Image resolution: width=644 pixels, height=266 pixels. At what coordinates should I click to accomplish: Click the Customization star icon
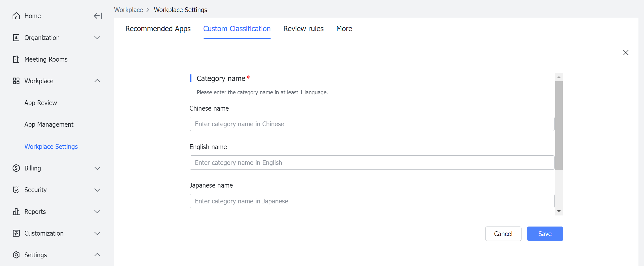tap(16, 233)
